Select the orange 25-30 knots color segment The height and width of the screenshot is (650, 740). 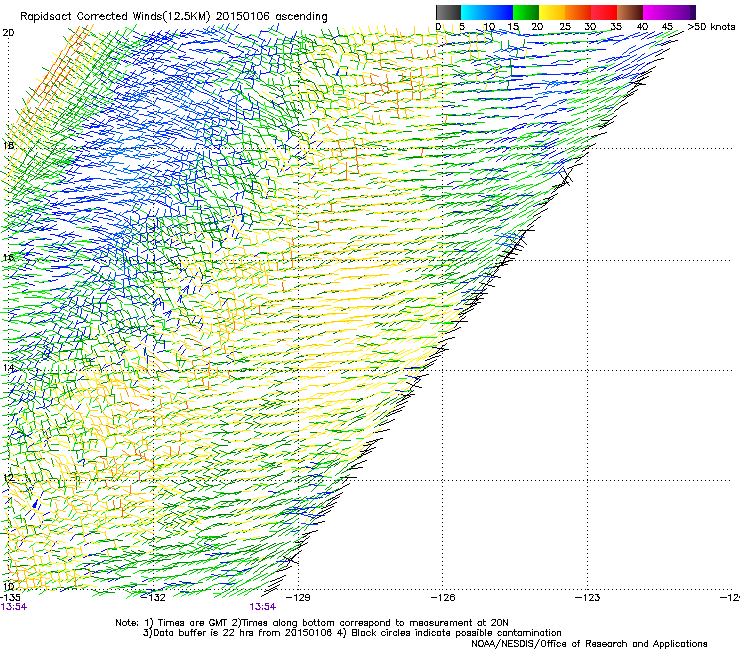[578, 12]
